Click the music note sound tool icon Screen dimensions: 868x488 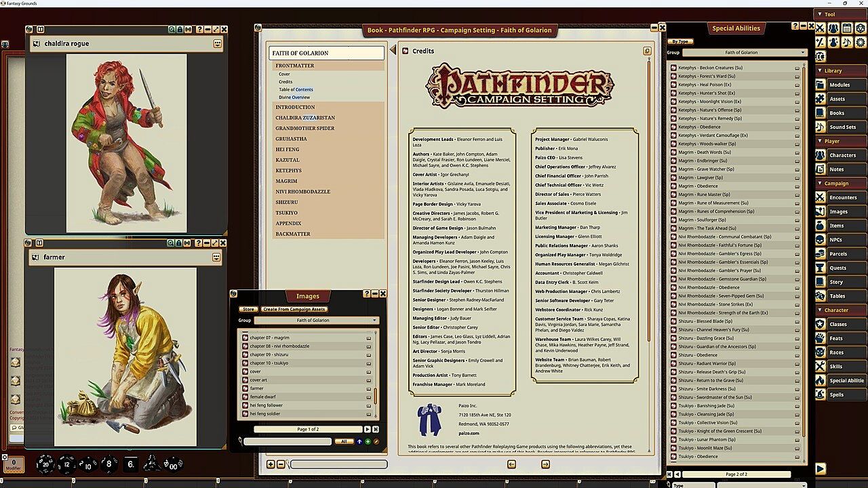pyautogui.click(x=846, y=42)
